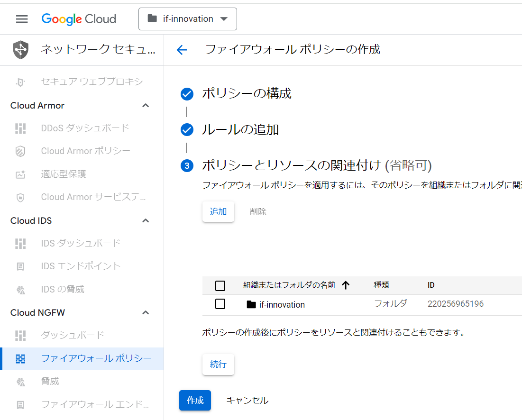Viewport: 522px width, 420px height.
Task: Open ファイアウォール ポリシー in the sidebar
Action: (96, 358)
